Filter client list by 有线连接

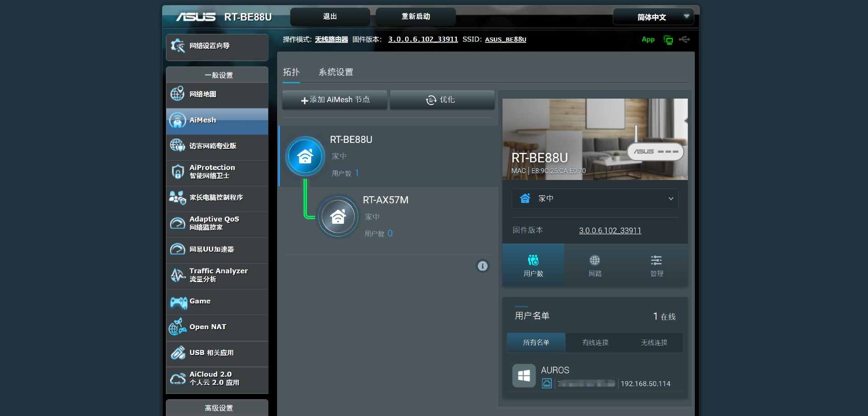click(595, 343)
